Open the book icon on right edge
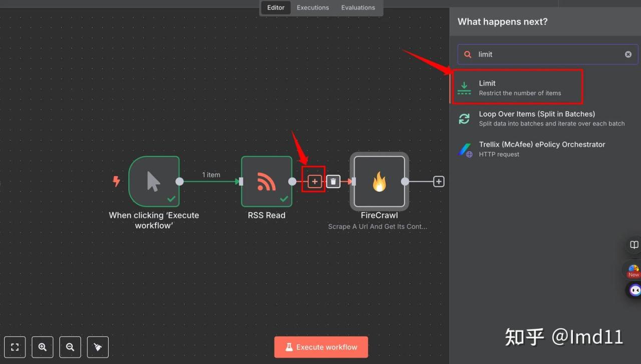The image size is (641, 364). coord(634,245)
